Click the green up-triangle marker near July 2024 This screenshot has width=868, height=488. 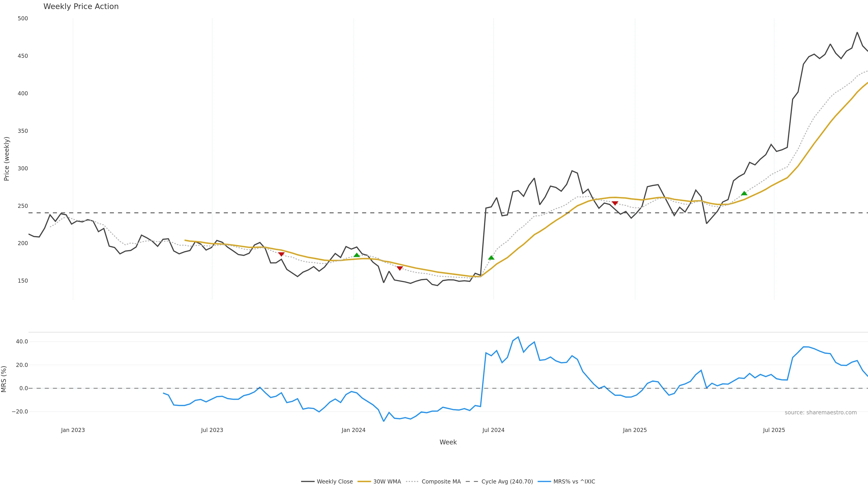click(x=491, y=258)
